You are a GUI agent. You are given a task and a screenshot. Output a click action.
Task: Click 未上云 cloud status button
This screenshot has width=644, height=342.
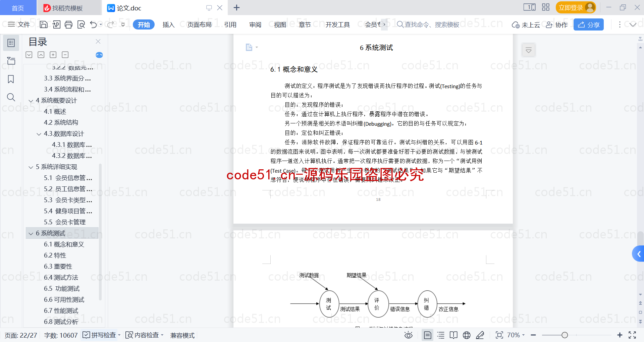coord(526,24)
